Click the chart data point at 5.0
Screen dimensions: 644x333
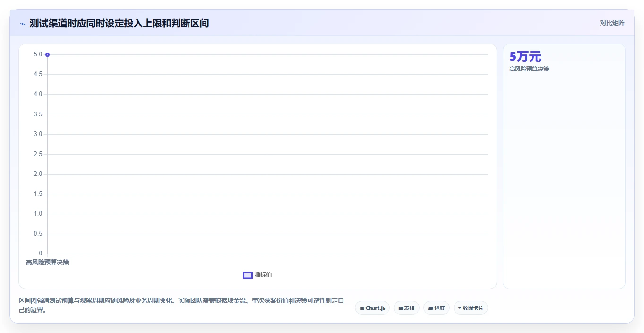coord(47,55)
